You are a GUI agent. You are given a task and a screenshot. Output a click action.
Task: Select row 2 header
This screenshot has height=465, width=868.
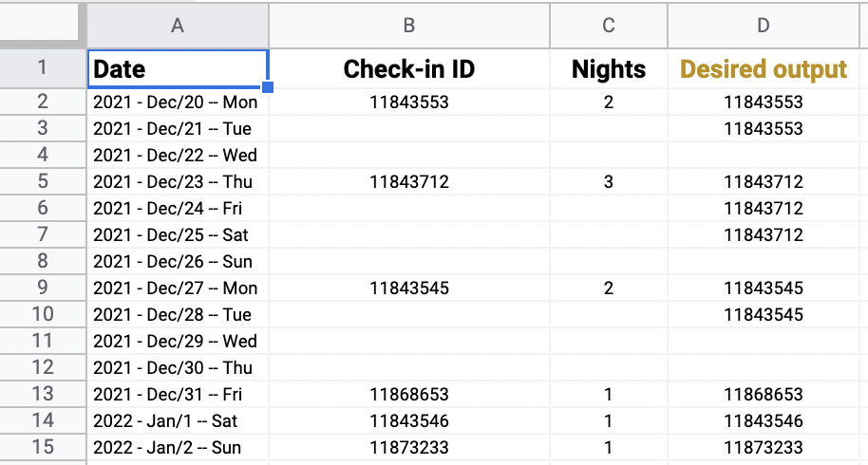(x=43, y=102)
